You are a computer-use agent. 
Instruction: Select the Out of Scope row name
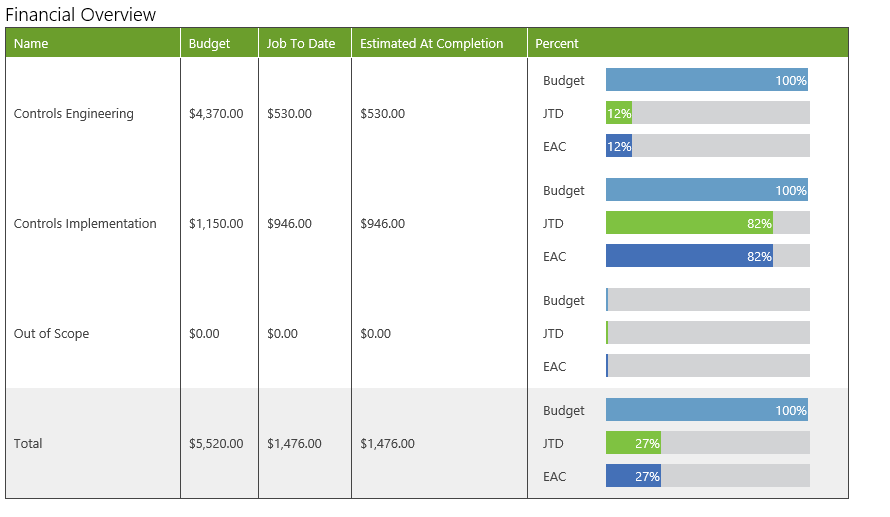(52, 334)
